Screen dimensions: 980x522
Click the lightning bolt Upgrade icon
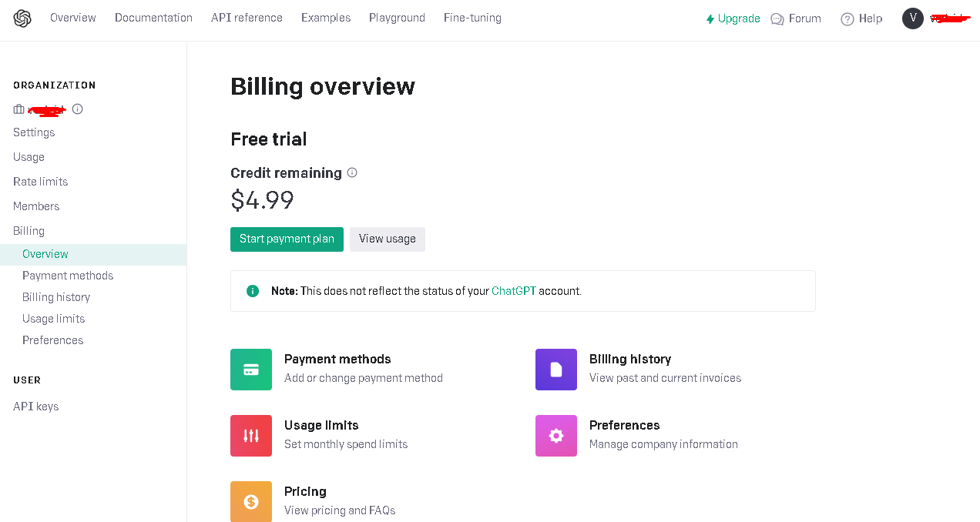710,19
